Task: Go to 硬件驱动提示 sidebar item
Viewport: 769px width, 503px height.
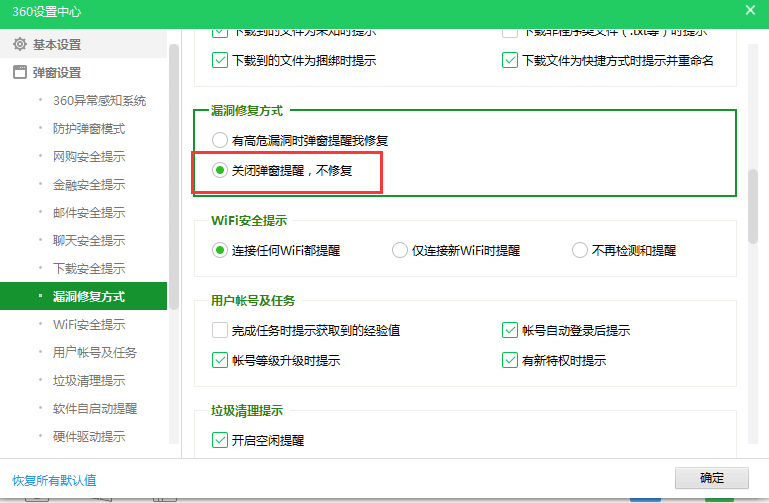Action: click(89, 436)
